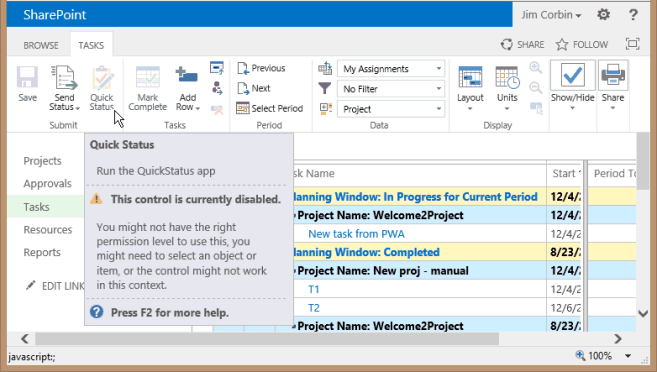Open New task from PWA
The image size is (657, 372).
(356, 234)
